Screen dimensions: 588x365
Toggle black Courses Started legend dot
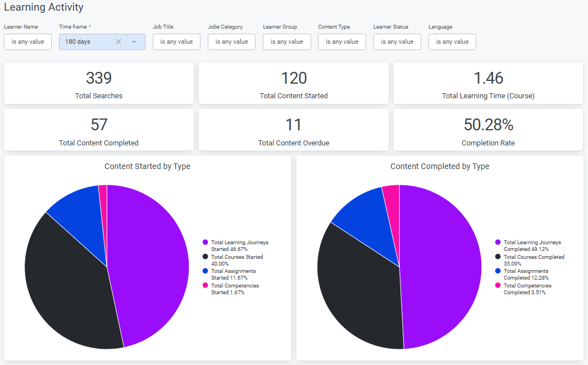click(205, 257)
